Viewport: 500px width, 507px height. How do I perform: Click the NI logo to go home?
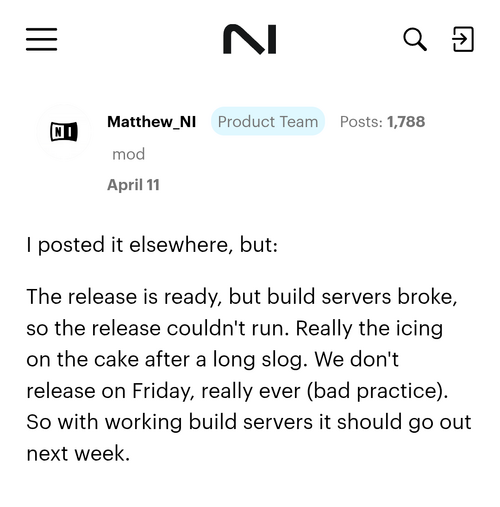pos(250,39)
